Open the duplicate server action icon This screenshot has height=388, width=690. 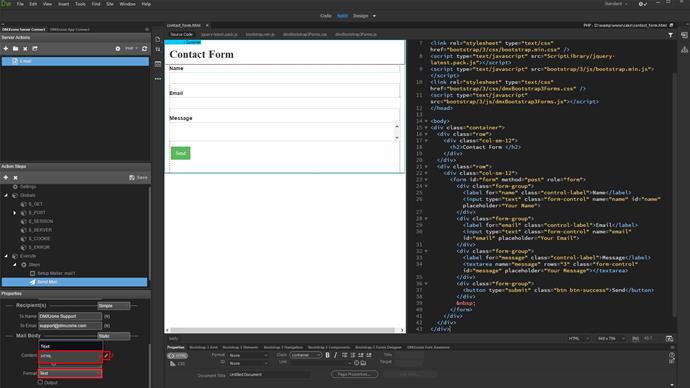(x=35, y=48)
